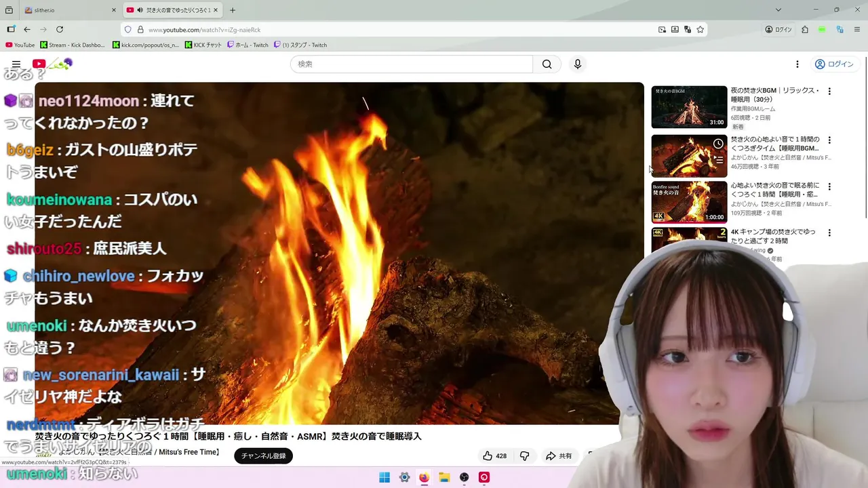
Task: Open 心地よい焚き火の音で眠る前に video title
Action: pyautogui.click(x=775, y=190)
